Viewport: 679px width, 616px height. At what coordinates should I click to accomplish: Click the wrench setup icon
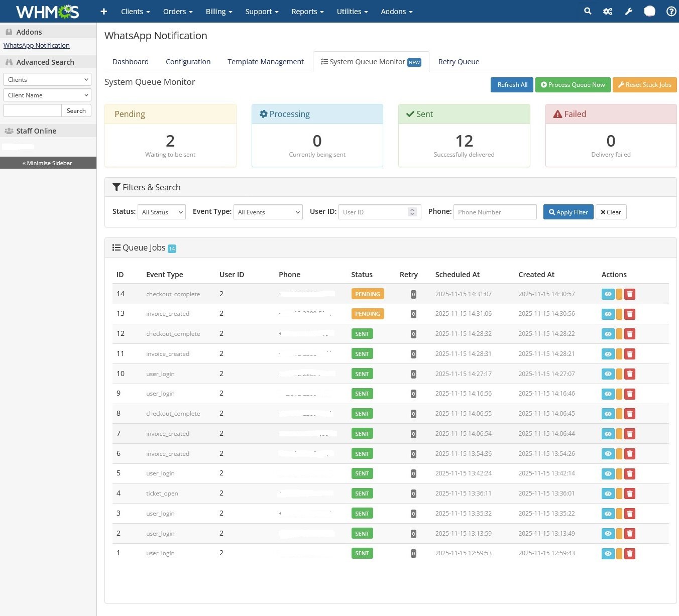628,11
